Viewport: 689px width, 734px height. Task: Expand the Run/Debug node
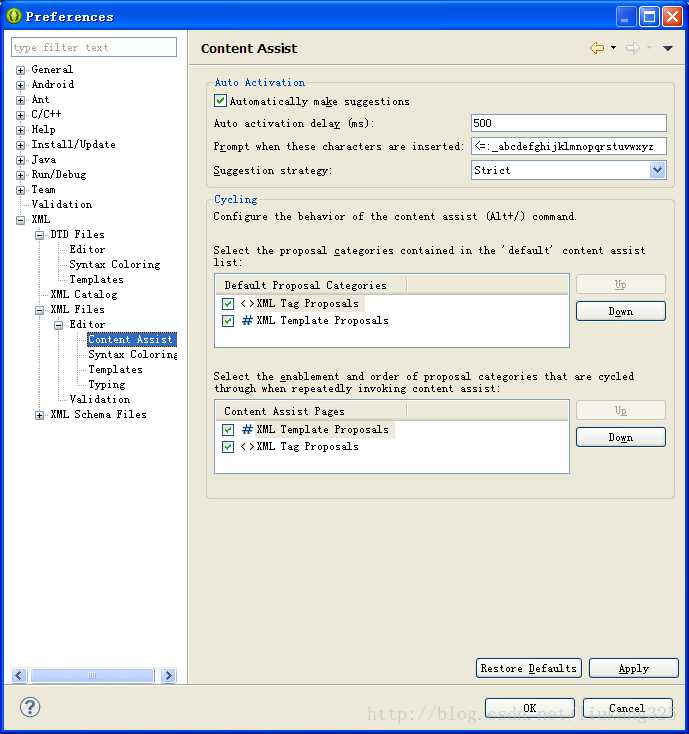point(20,175)
